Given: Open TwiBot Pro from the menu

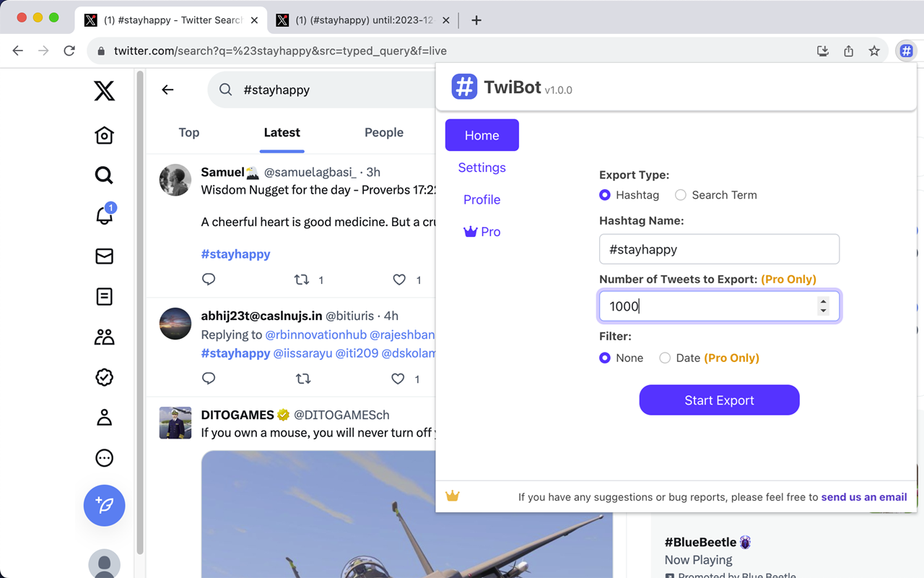Looking at the screenshot, I should pos(481,231).
